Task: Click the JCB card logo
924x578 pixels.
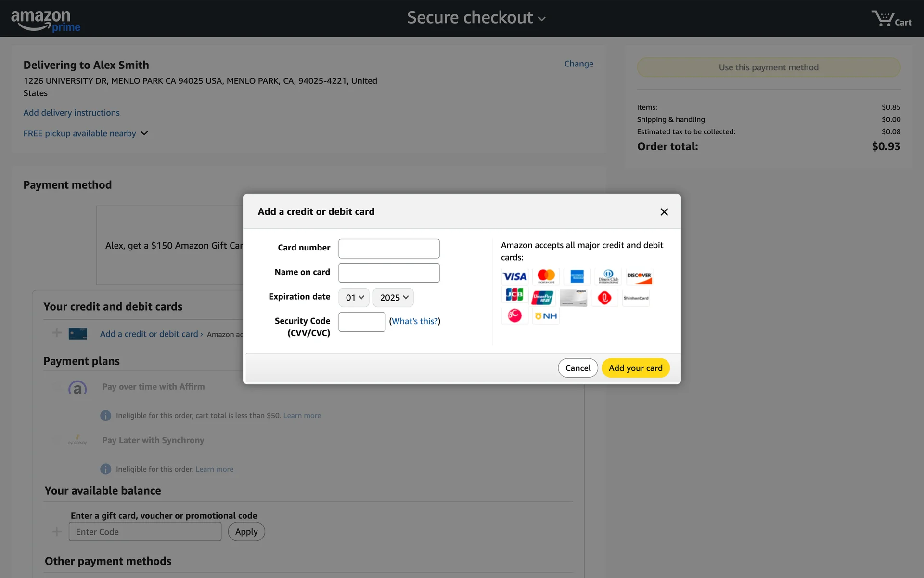Action: pyautogui.click(x=514, y=295)
